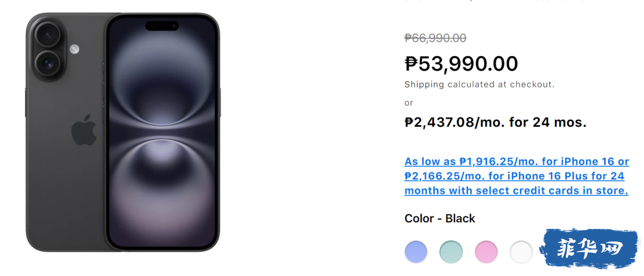The image size is (644, 276).
Task: Click the upper rear camera lens
Action: click(48, 36)
